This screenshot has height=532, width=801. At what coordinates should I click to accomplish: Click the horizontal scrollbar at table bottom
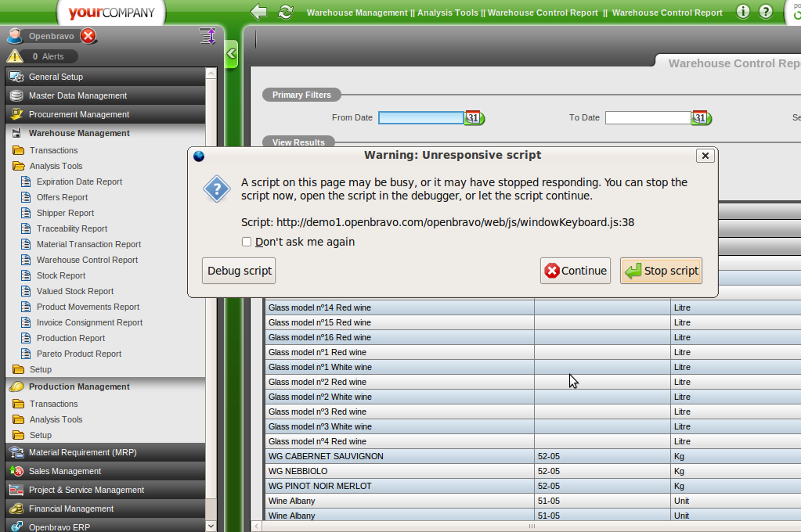532,526
